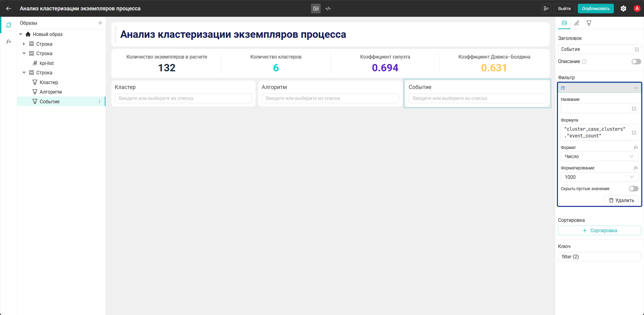
Task: Click the Ключ field with filter (2)
Action: (x=599, y=257)
